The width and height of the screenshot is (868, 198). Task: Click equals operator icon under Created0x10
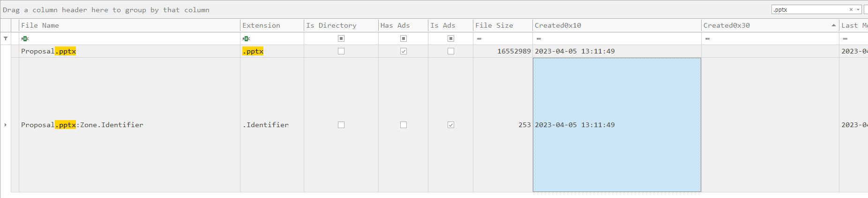539,38
